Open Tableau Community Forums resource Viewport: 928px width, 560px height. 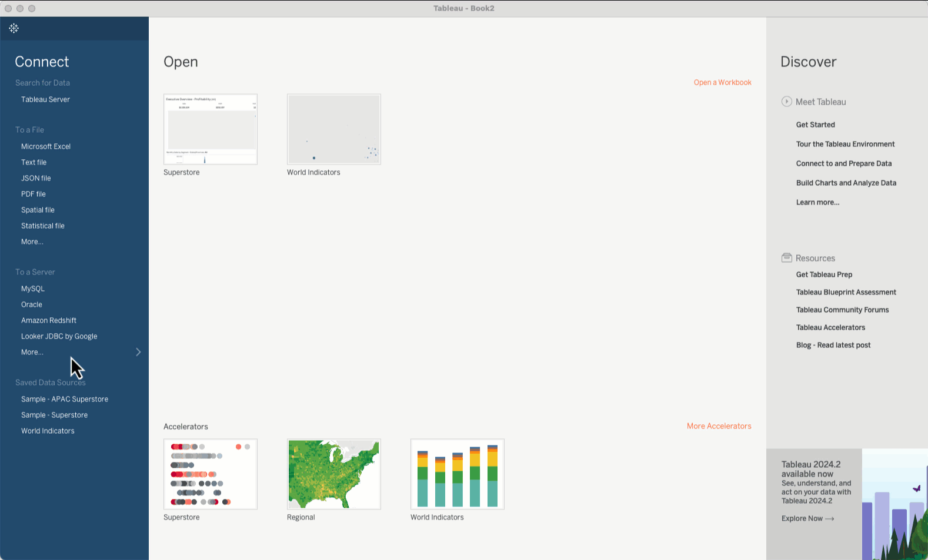click(842, 310)
